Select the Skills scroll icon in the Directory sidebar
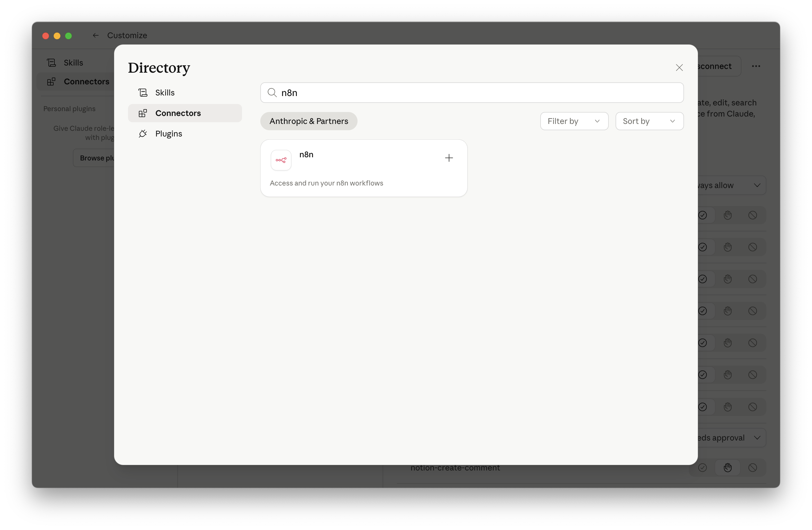Viewport: 812px width, 530px height. [x=143, y=92]
